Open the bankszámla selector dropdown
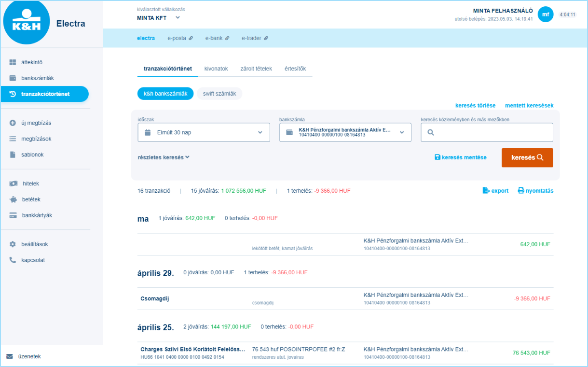 click(x=345, y=132)
